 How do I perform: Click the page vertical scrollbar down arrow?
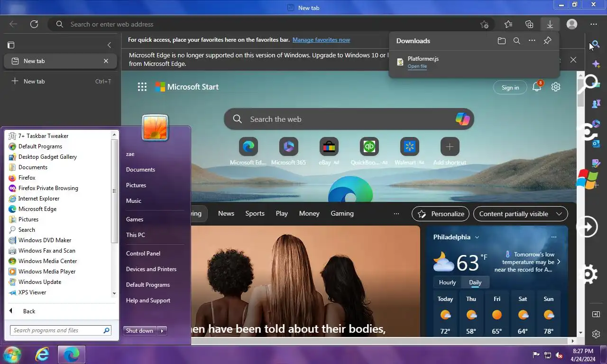581,333
